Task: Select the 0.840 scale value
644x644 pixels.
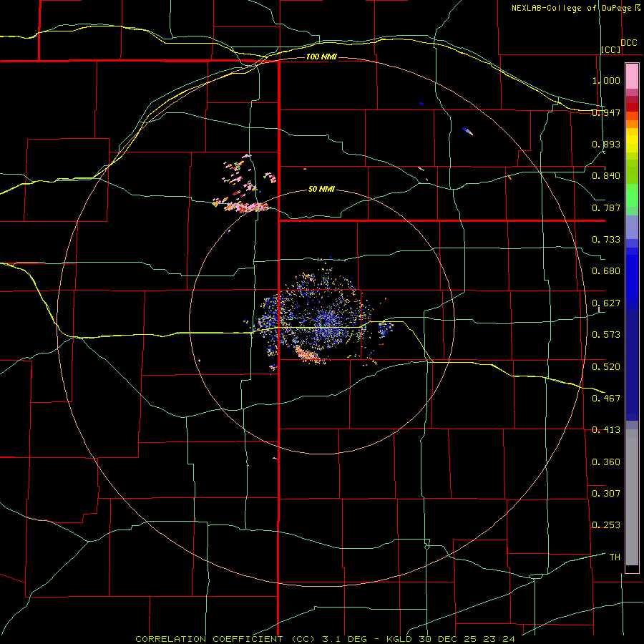Action: tap(606, 176)
